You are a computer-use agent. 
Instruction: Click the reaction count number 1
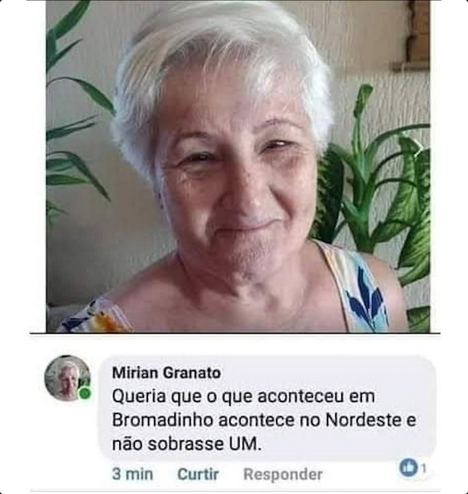[424, 468]
